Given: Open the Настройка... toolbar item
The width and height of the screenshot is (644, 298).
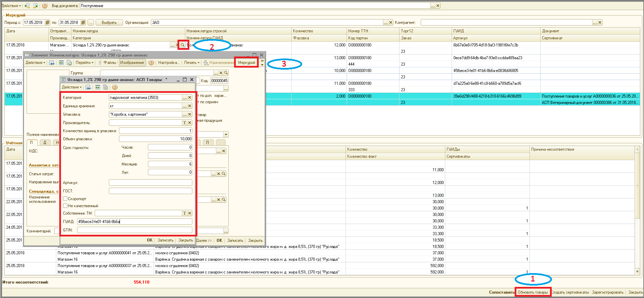Looking at the screenshot, I should pos(169,63).
